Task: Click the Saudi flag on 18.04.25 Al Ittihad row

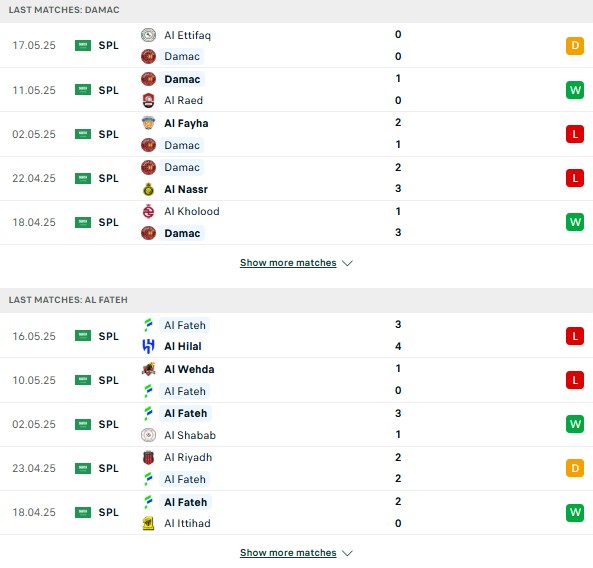Action: click(83, 512)
